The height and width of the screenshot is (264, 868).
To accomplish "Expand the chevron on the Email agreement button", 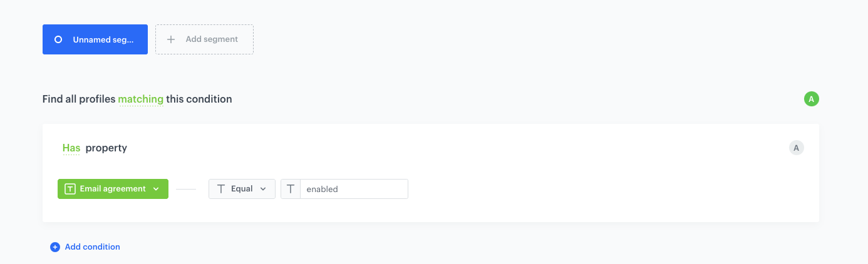I will tap(156, 189).
